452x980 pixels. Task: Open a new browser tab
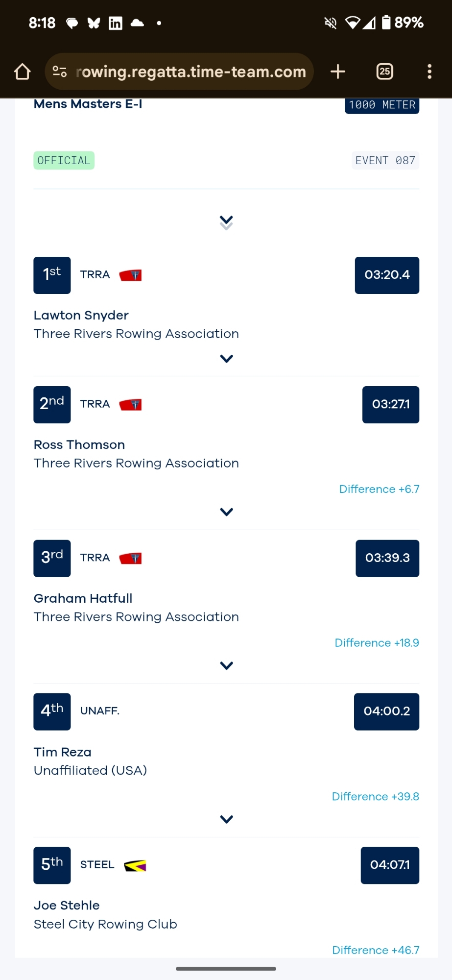coord(338,72)
